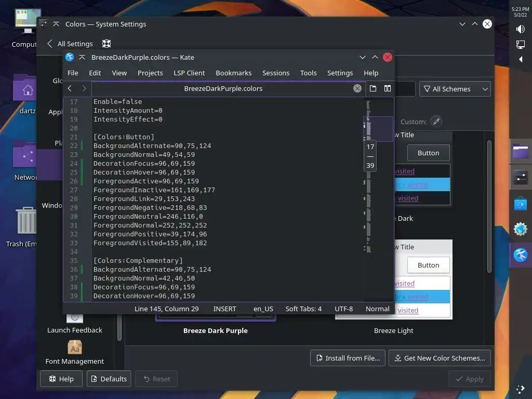Click the System Settings keep-above pin icon
The image size is (532, 399).
[x=56, y=24]
